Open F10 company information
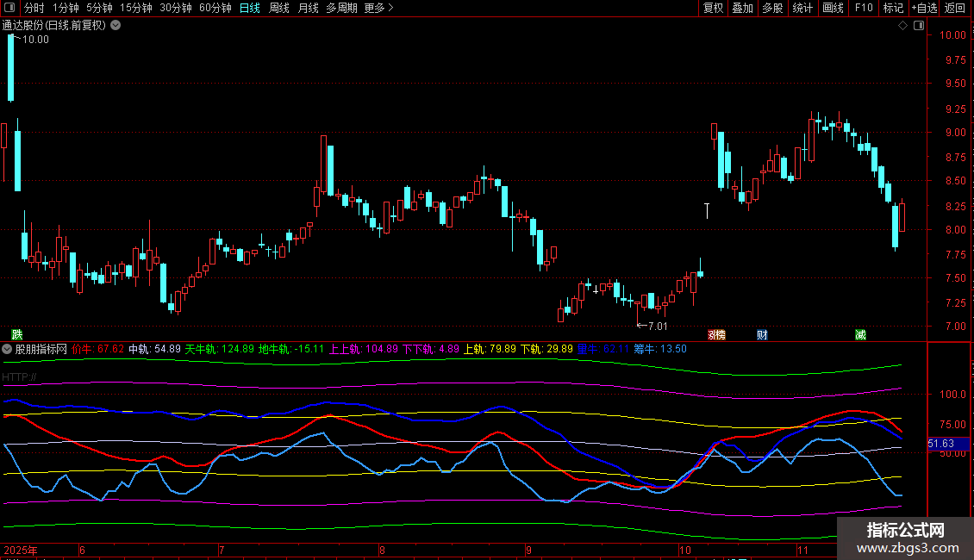This screenshot has width=974, height=560. tap(863, 8)
